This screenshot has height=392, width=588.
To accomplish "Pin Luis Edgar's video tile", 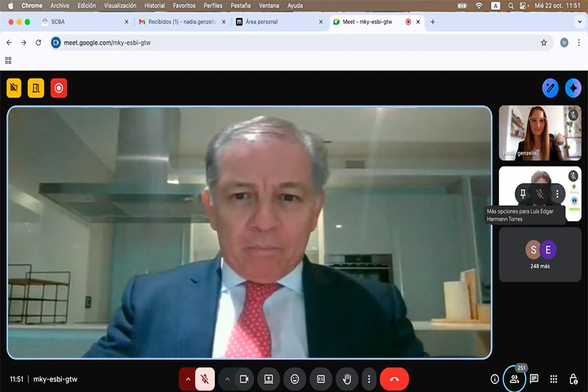I will click(524, 193).
